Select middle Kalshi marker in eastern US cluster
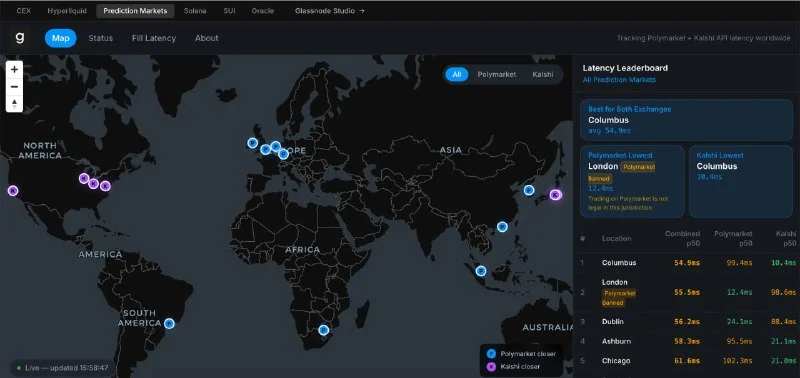The width and height of the screenshot is (800, 378). [x=93, y=184]
